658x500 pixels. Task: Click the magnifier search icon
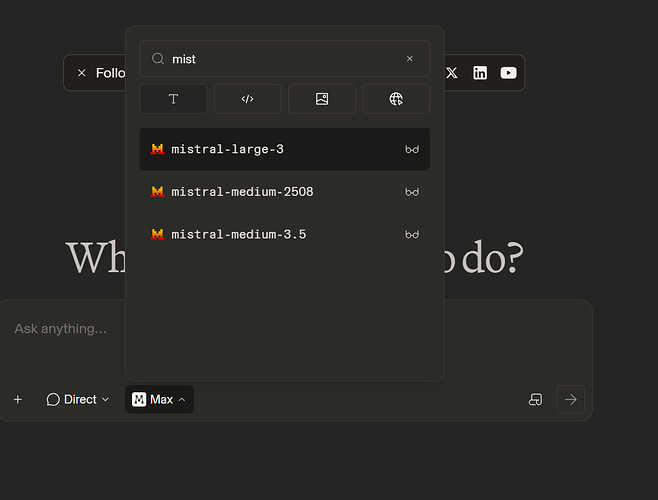pos(158,59)
